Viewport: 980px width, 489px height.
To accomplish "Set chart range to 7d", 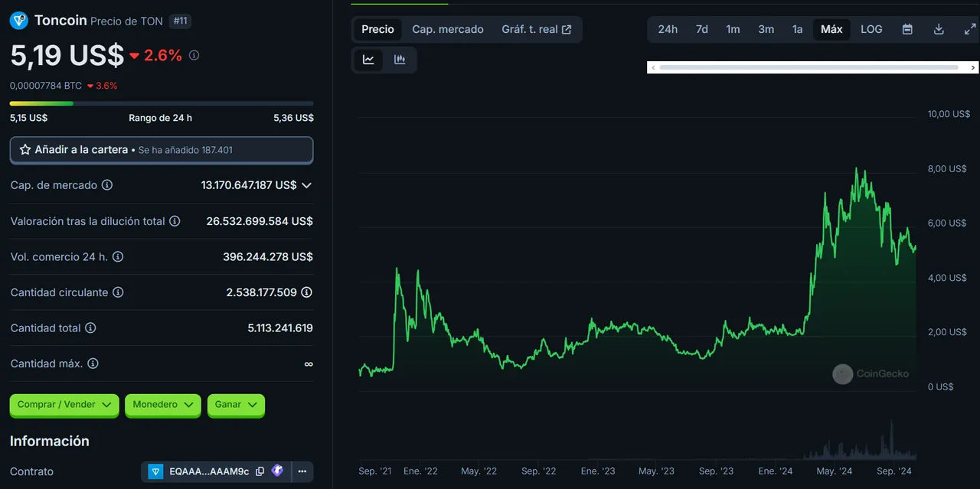I will coord(701,29).
